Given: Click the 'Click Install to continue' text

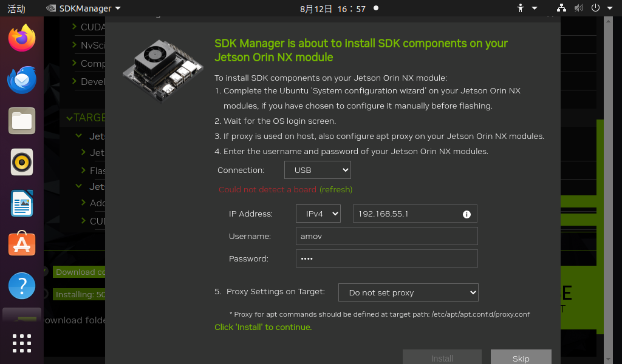Looking at the screenshot, I should click(263, 327).
